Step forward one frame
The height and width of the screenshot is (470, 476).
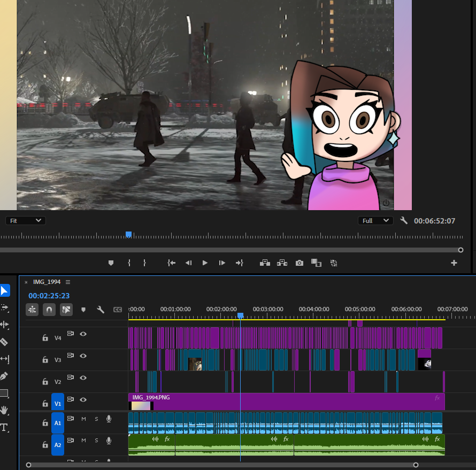point(222,263)
